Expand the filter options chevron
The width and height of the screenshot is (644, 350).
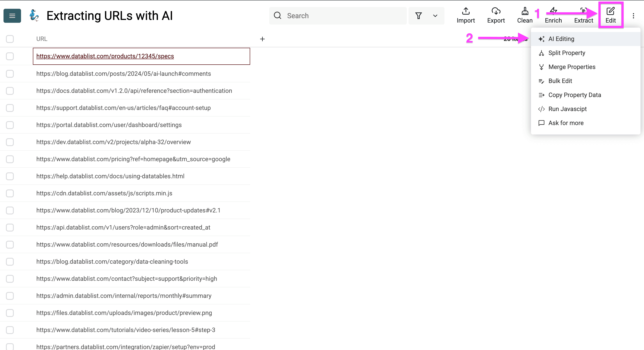coord(435,16)
